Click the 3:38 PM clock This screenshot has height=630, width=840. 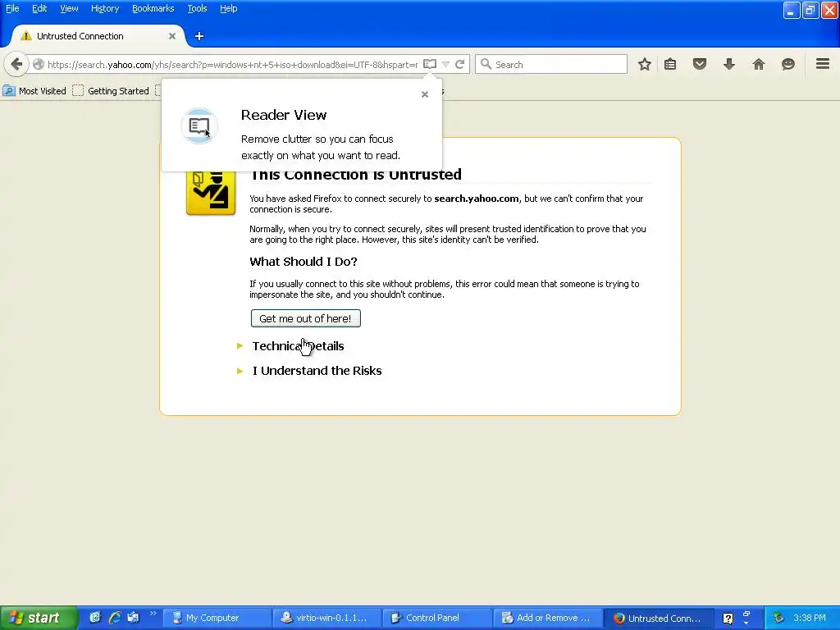pyautogui.click(x=810, y=619)
